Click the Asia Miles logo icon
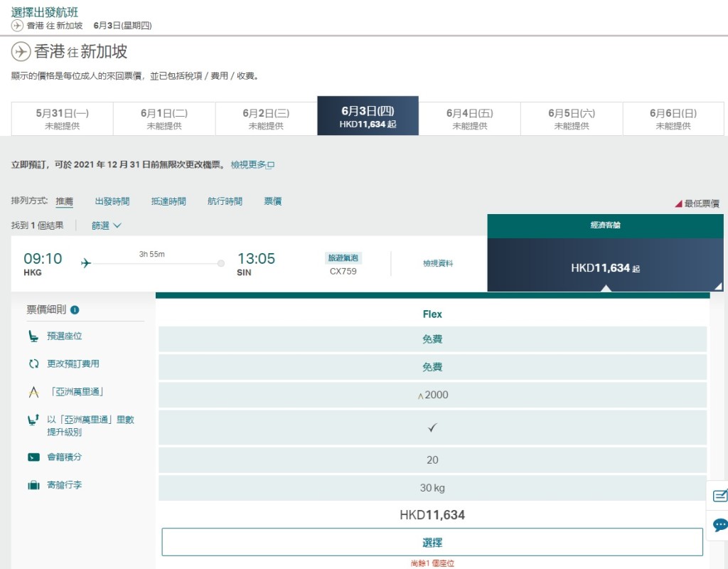Image resolution: width=728 pixels, height=569 pixels. click(x=33, y=393)
